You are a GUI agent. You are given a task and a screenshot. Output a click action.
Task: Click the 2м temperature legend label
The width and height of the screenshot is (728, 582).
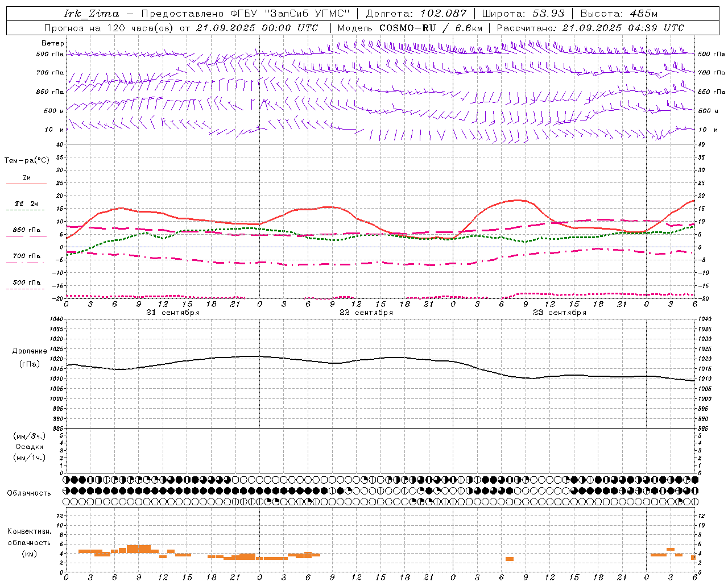click(27, 177)
